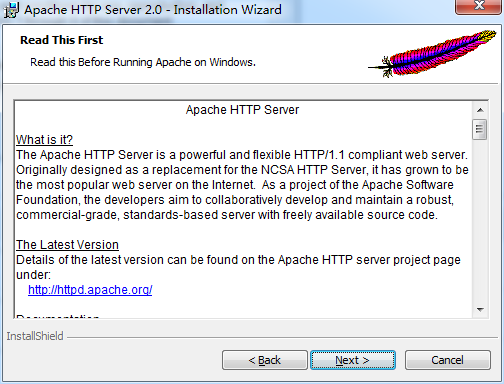This screenshot has width=504, height=384.
Task: Click the 'What is it?' heading
Action: click(x=44, y=140)
